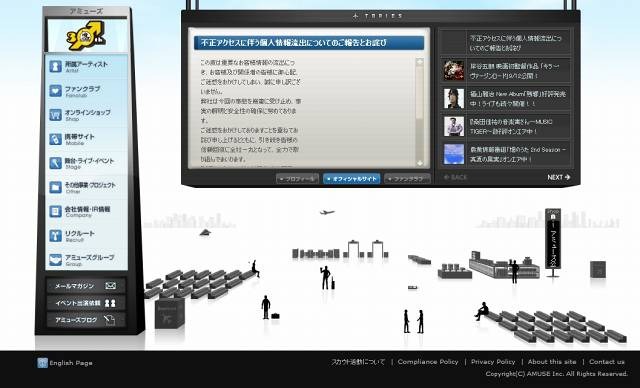This screenshot has height=388, width=640.
Task: Click the airplane icon beside TOPICS
Action: point(355,16)
